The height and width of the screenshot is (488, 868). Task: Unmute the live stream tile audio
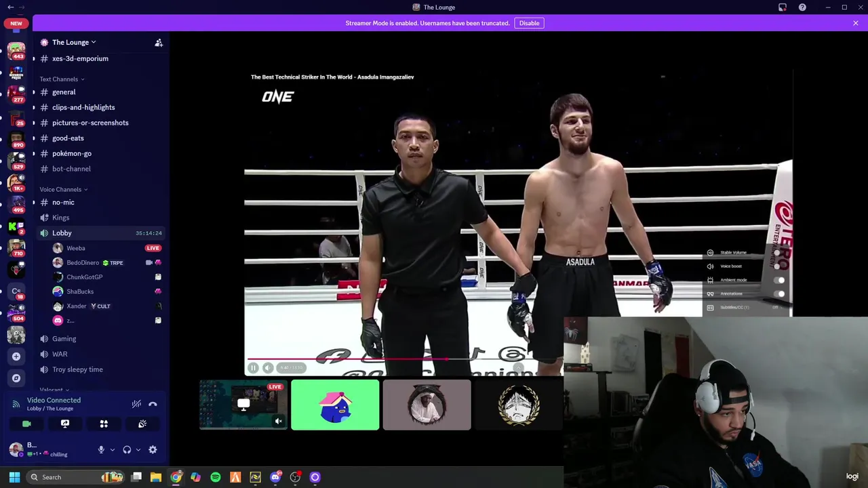point(278,422)
